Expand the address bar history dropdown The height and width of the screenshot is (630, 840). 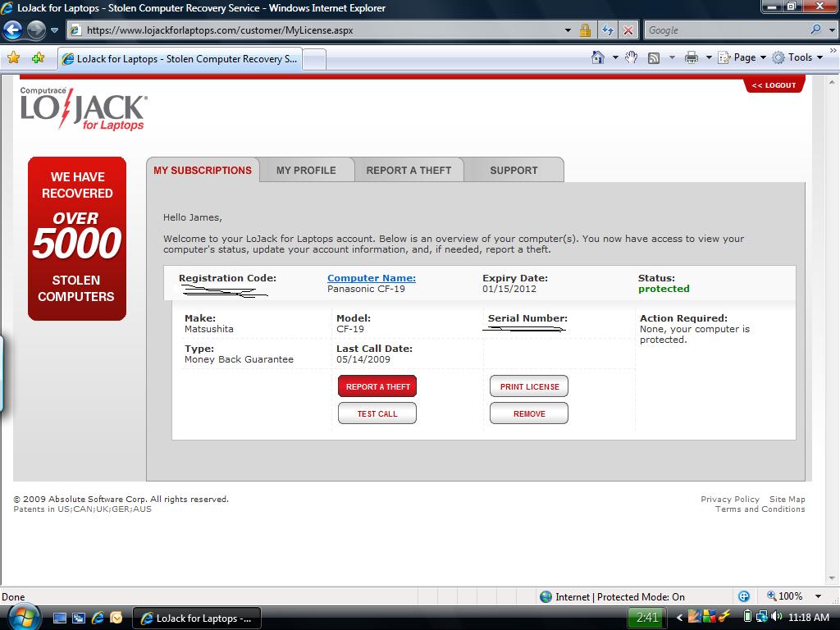pos(568,30)
